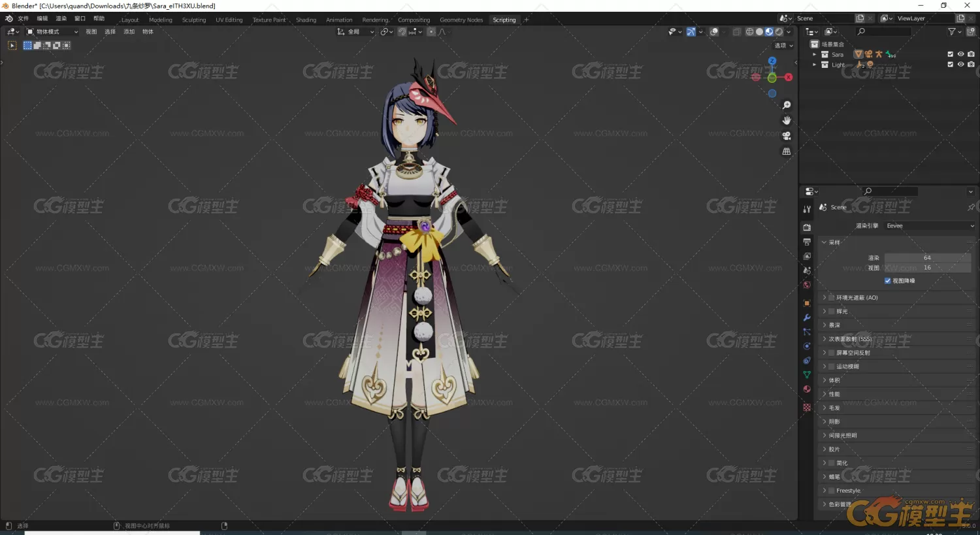Open the 文件 File menu

(x=24, y=19)
